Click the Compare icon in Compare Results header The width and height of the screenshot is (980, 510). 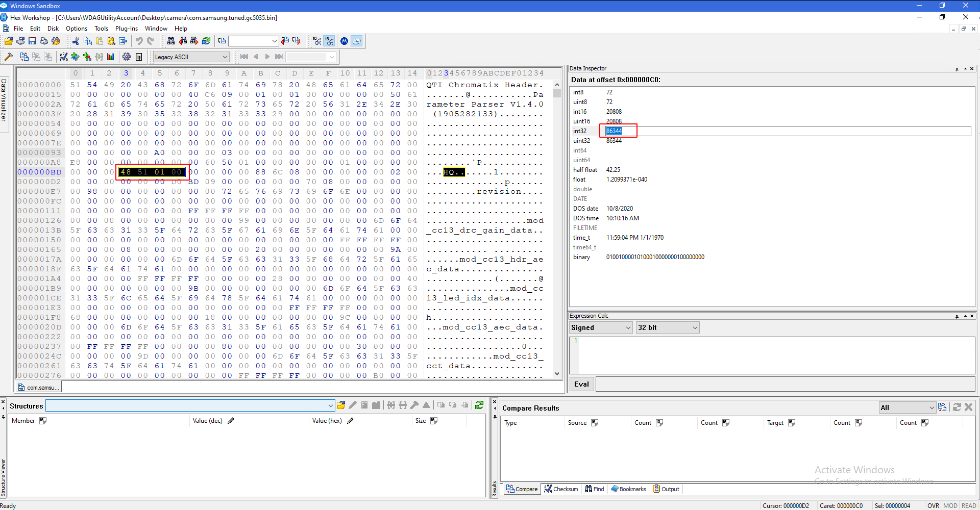click(x=942, y=407)
